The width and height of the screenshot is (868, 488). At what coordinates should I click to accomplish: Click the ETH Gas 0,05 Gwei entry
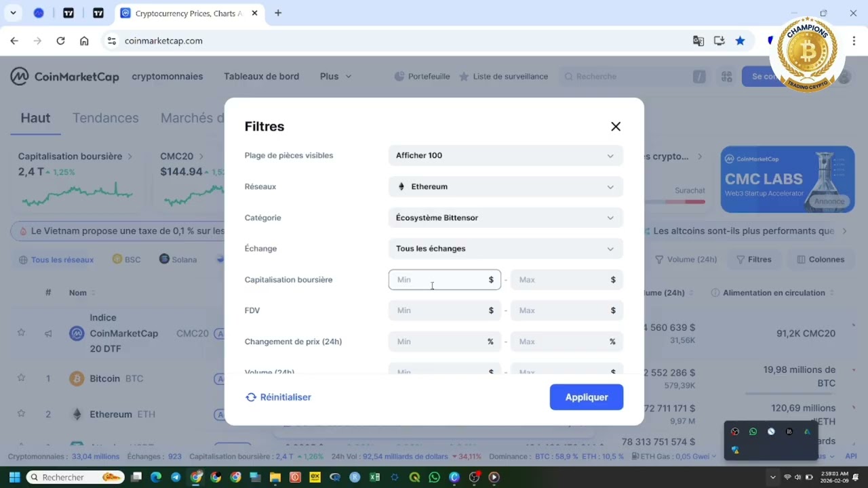674,456
